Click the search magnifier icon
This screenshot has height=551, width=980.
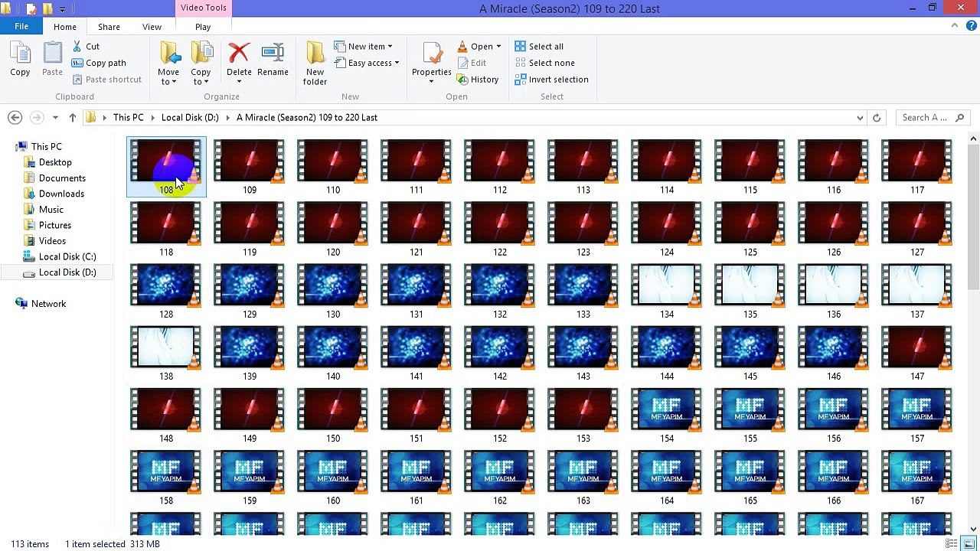959,118
